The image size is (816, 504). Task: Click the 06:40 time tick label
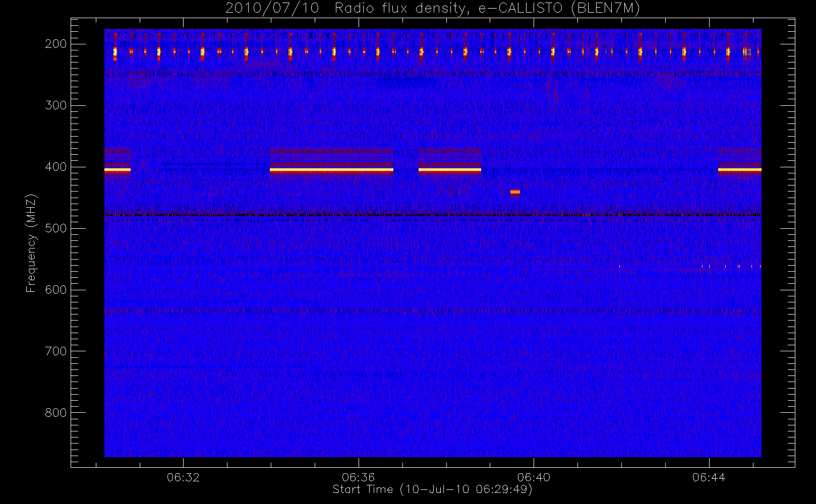[x=534, y=477]
